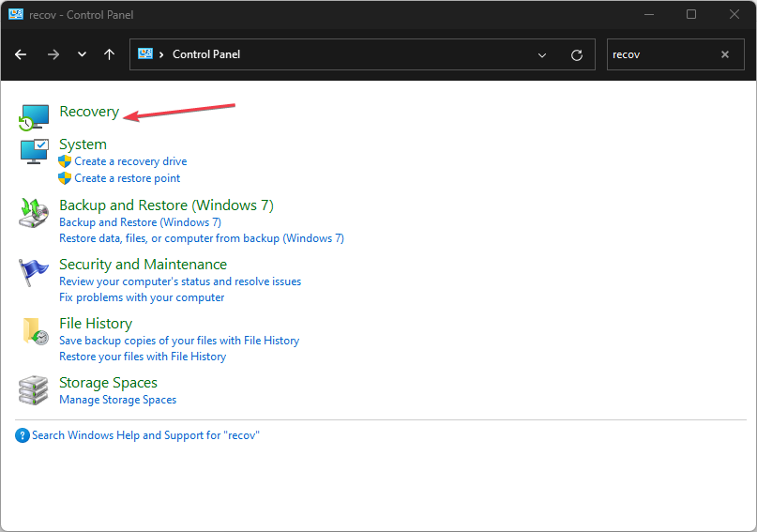This screenshot has height=532, width=757.
Task: Close the Control Panel window
Action: pyautogui.click(x=734, y=14)
